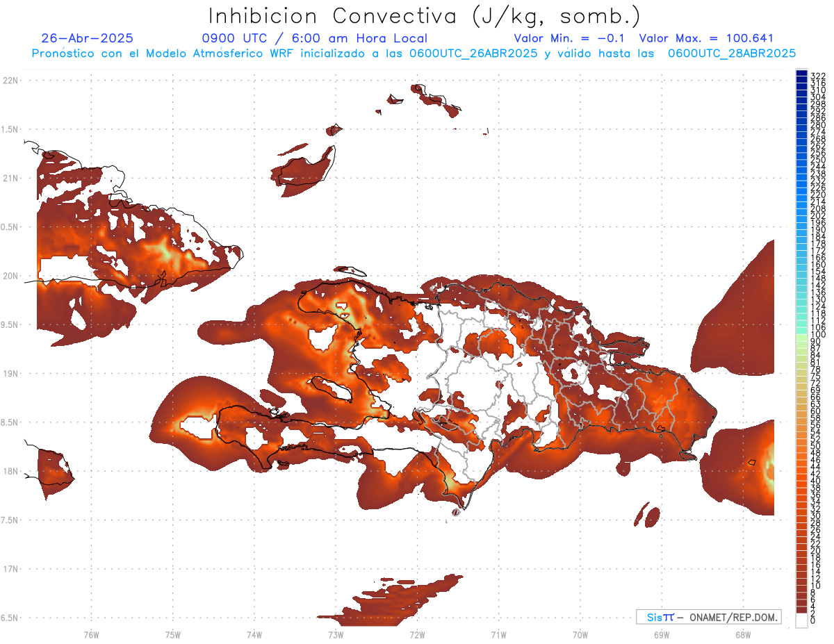Select the date label '26-Abr-2025'

point(87,39)
